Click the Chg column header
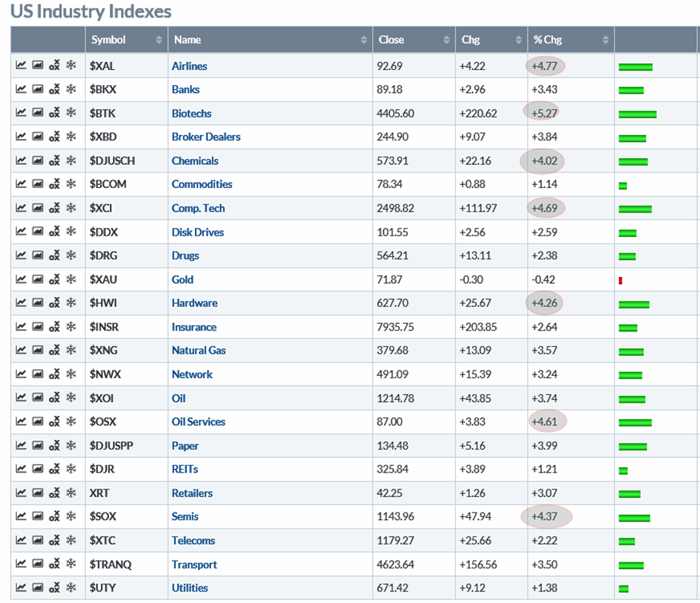This screenshot has height=603, width=700. (471, 40)
